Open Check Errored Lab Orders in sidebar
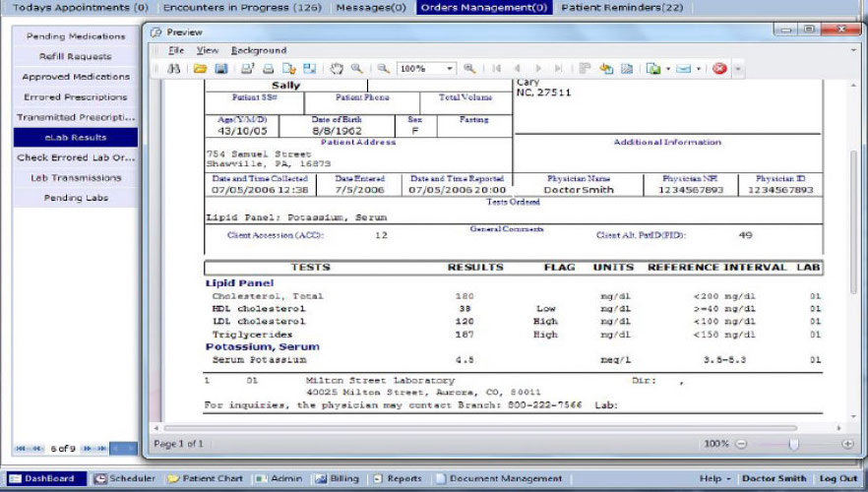This screenshot has width=868, height=492. 76,157
